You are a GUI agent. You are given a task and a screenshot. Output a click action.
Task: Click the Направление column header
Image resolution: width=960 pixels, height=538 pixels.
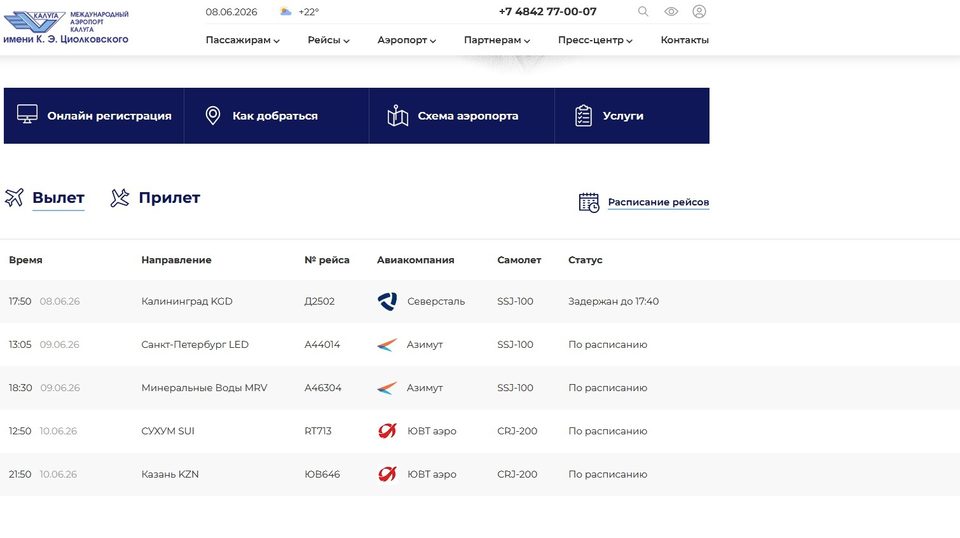pos(176,260)
